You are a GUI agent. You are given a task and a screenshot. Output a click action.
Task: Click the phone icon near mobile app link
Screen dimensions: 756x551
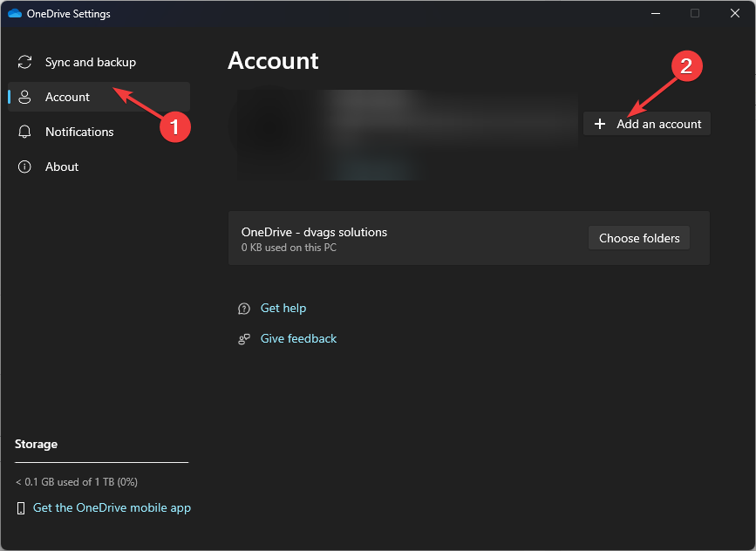pos(21,508)
